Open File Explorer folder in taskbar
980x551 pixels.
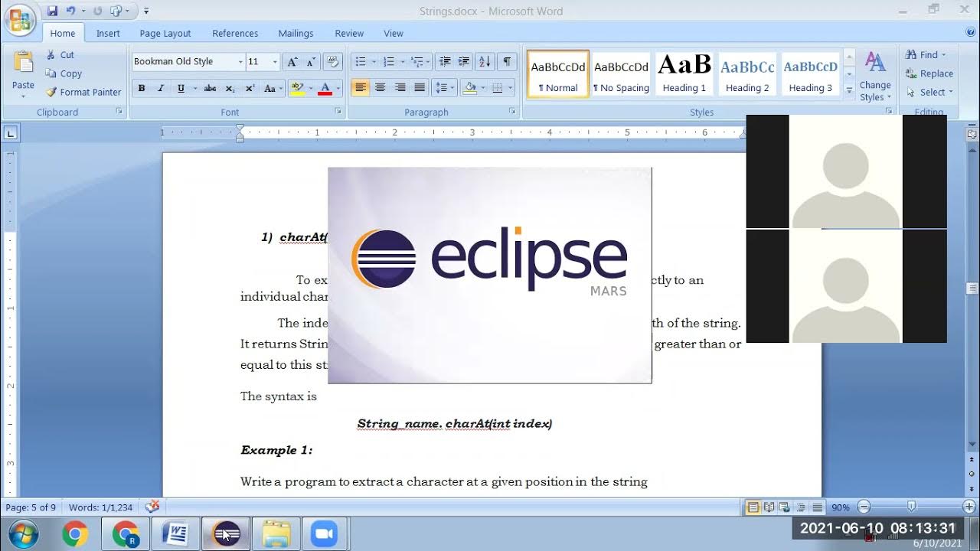click(x=276, y=534)
